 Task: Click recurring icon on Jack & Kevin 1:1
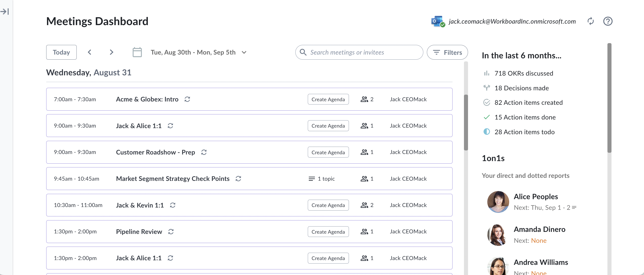[173, 205]
